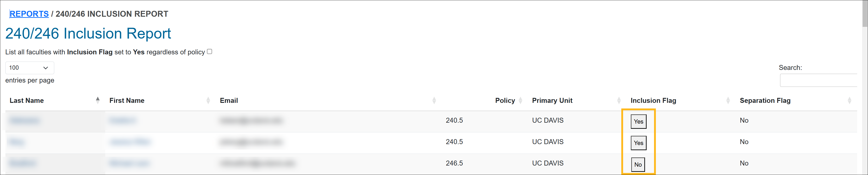Open the first row's first name link
868x175 pixels.
[x=123, y=120]
